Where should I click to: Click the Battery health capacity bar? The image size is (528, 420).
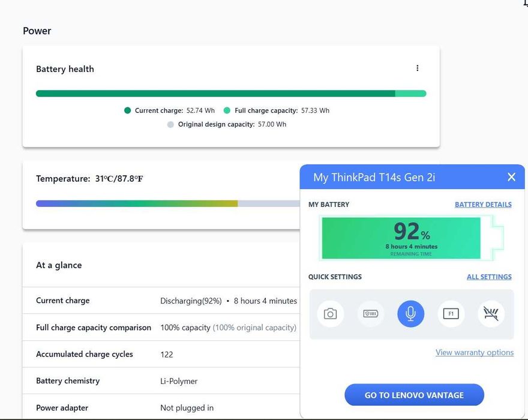pos(231,93)
